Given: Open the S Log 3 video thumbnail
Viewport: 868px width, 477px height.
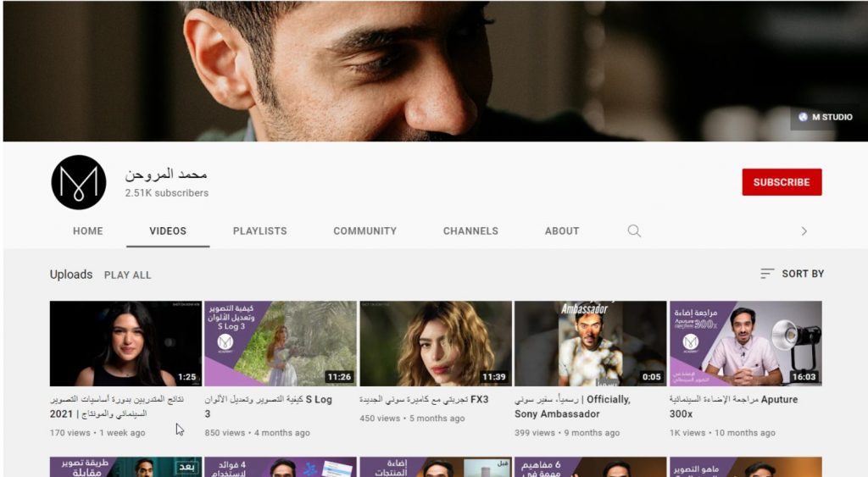Looking at the screenshot, I should click(281, 344).
